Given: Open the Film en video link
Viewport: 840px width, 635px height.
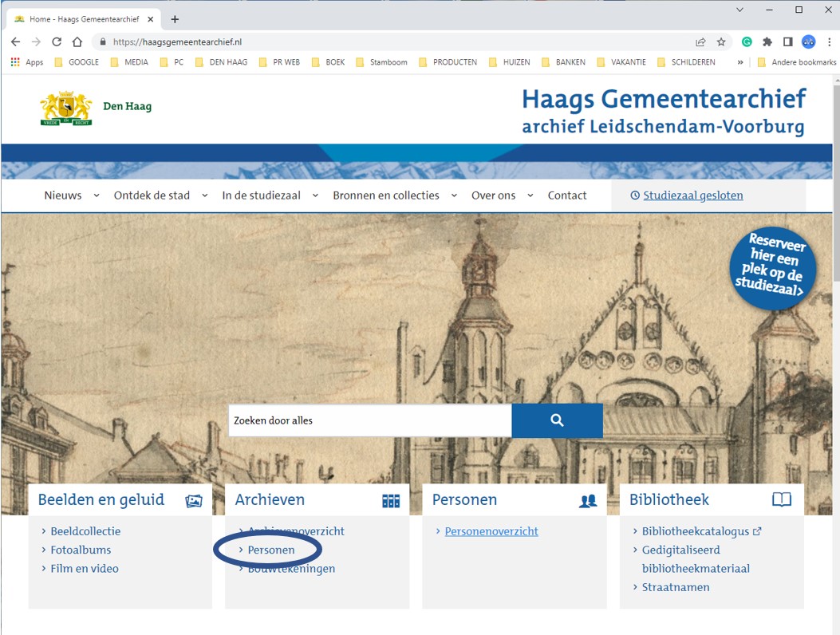Looking at the screenshot, I should coord(85,569).
